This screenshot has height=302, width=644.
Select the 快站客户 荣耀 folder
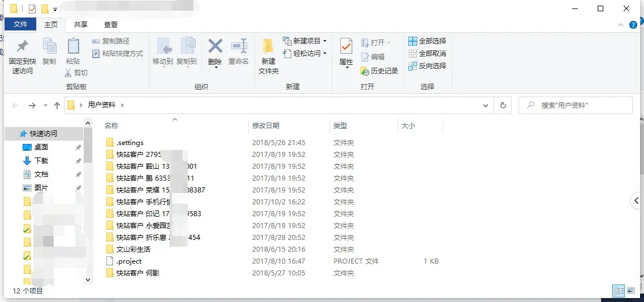click(155, 190)
